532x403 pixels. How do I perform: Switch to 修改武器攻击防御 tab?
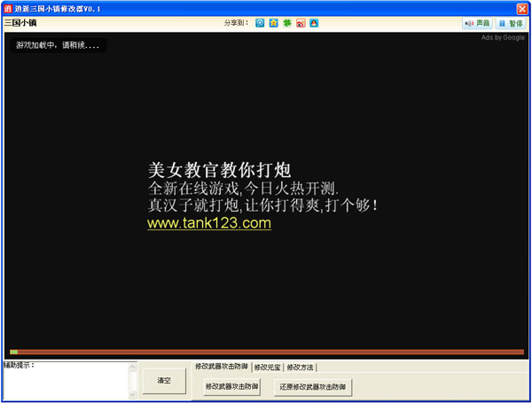[221, 367]
